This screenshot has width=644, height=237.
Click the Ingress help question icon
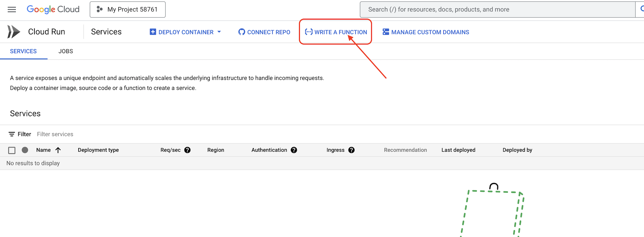point(351,150)
